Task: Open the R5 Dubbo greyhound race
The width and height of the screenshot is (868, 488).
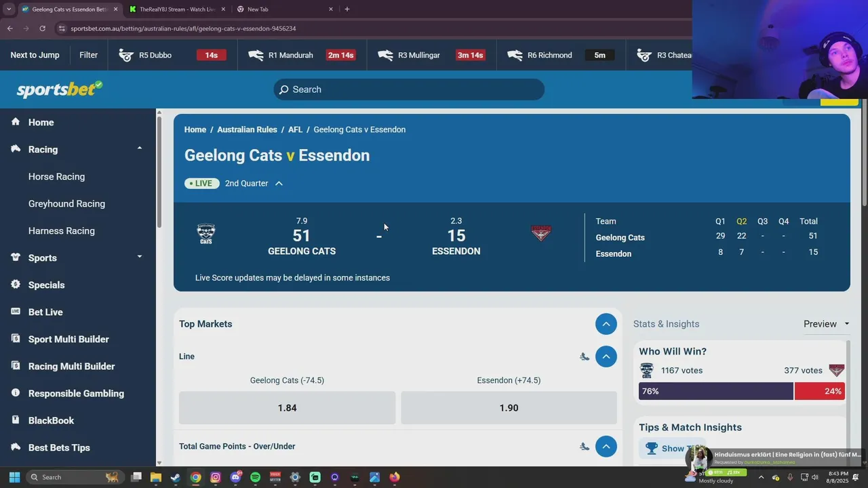Action: 172,55
